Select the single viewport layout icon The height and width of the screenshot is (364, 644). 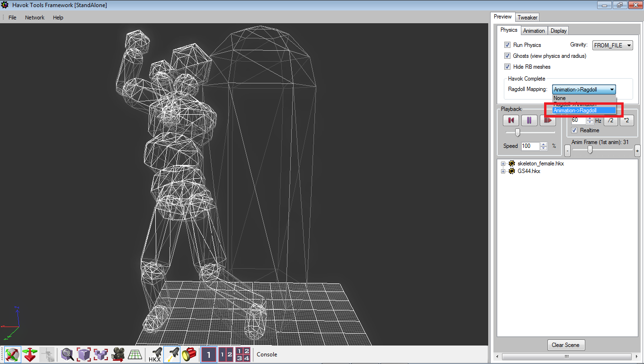coord(209,354)
